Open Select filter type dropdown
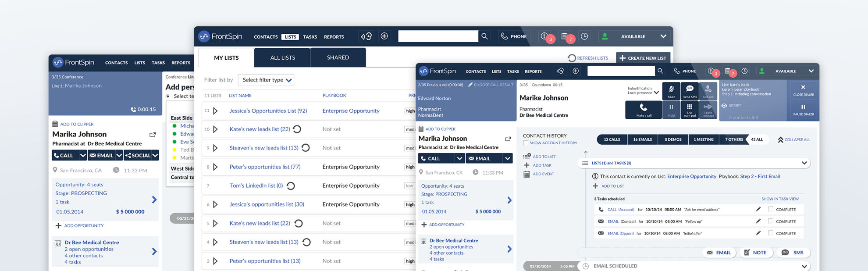This screenshot has height=271, width=868. pyautogui.click(x=266, y=80)
